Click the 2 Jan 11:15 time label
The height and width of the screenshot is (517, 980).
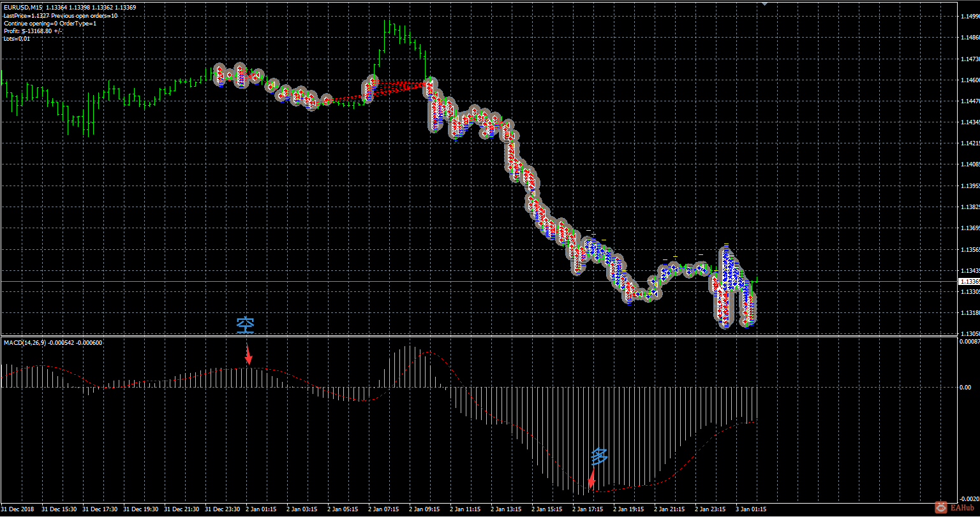pyautogui.click(x=466, y=509)
